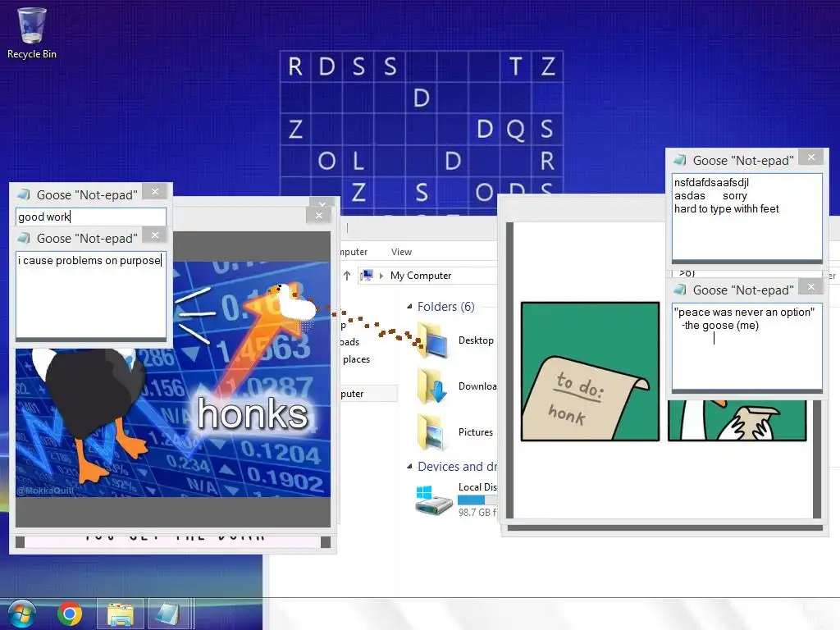The width and height of the screenshot is (840, 630).
Task: Close the 'hard to type withh feet' Not-epad
Action: pyautogui.click(x=811, y=157)
